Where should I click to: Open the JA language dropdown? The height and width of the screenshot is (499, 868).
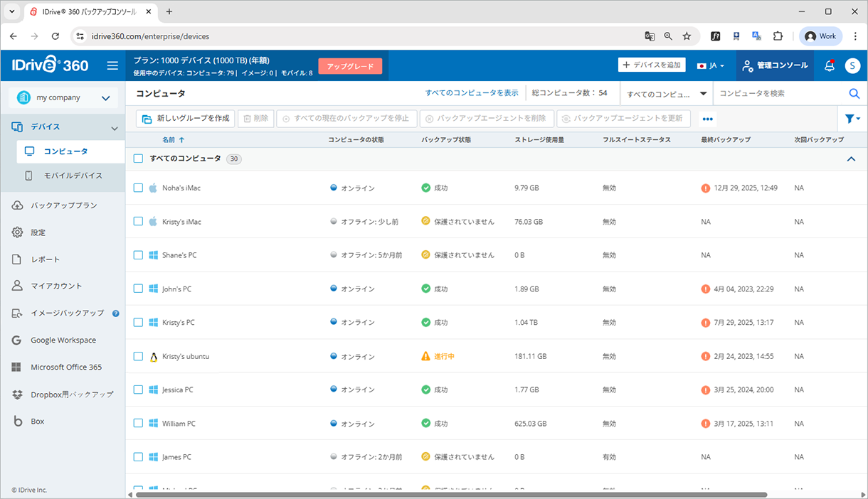[710, 65]
